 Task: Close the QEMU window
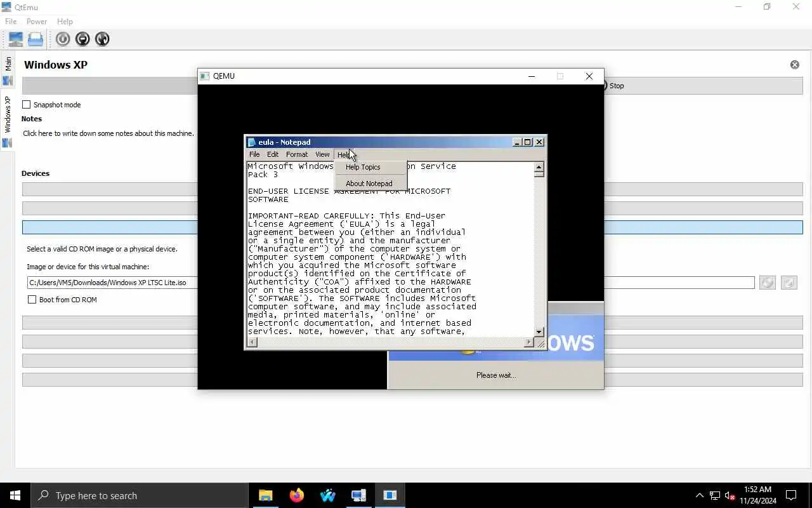589,76
